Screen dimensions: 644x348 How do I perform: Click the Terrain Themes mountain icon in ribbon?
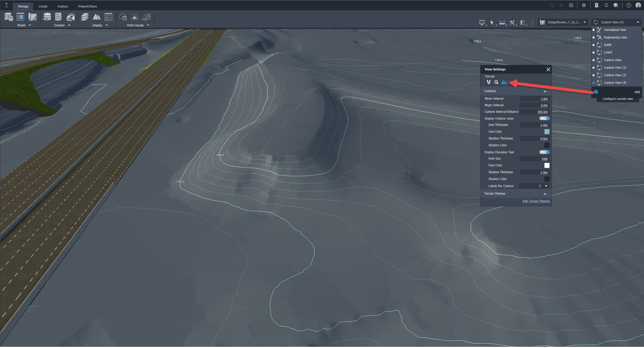tap(96, 17)
